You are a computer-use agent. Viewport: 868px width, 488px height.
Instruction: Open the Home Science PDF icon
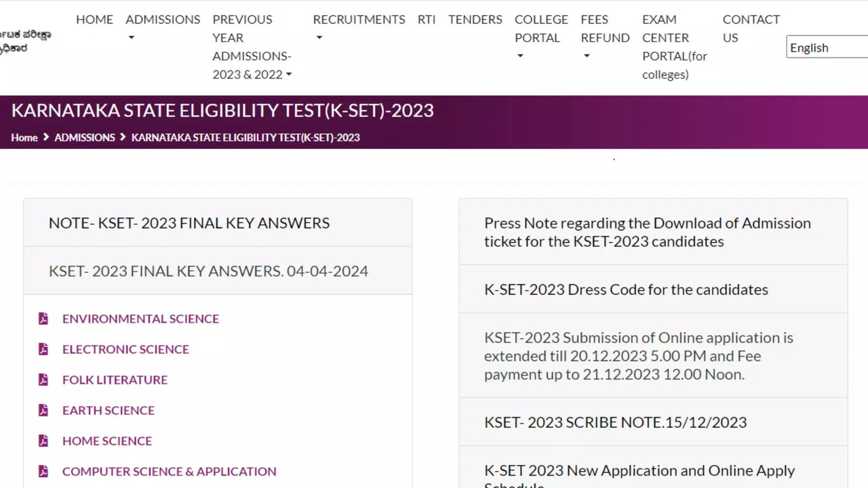point(43,440)
